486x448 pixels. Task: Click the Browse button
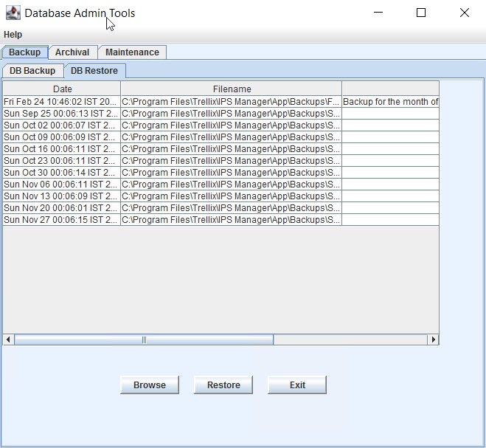tap(150, 385)
